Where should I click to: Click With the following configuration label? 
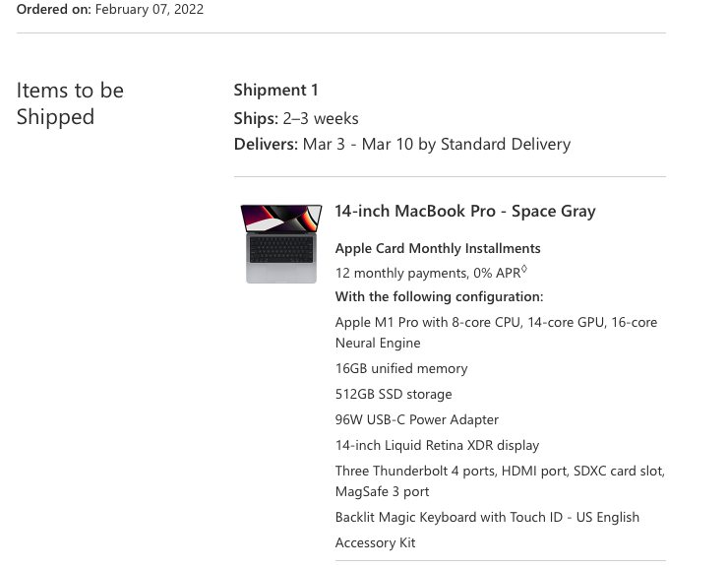[x=439, y=297]
